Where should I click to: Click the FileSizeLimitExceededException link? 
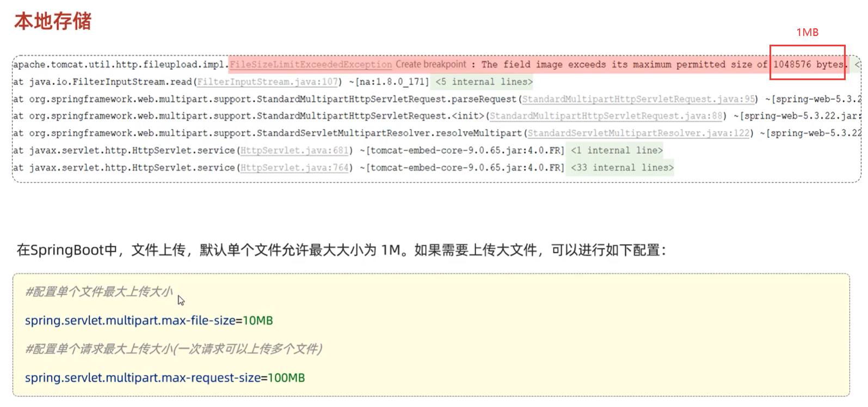[310, 65]
